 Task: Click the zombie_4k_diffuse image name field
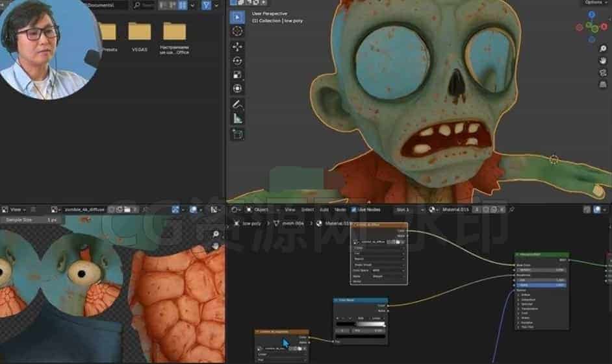pyautogui.click(x=84, y=210)
